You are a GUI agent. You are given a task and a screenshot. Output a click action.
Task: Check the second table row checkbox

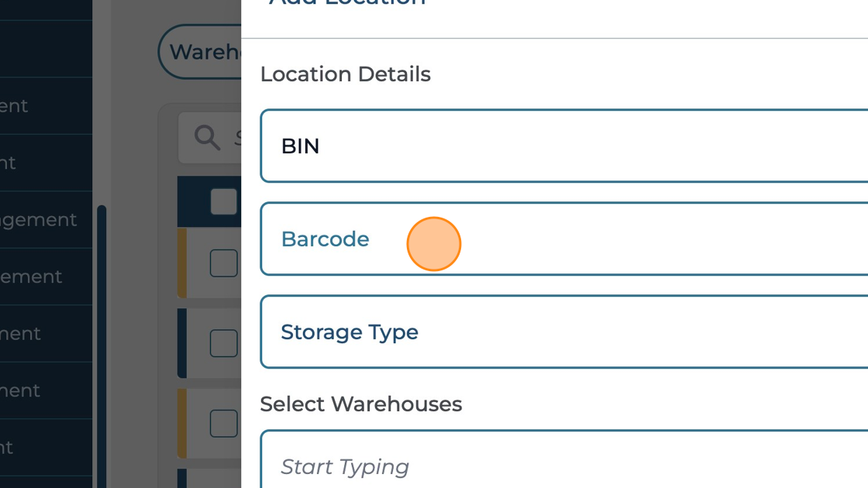(223, 343)
